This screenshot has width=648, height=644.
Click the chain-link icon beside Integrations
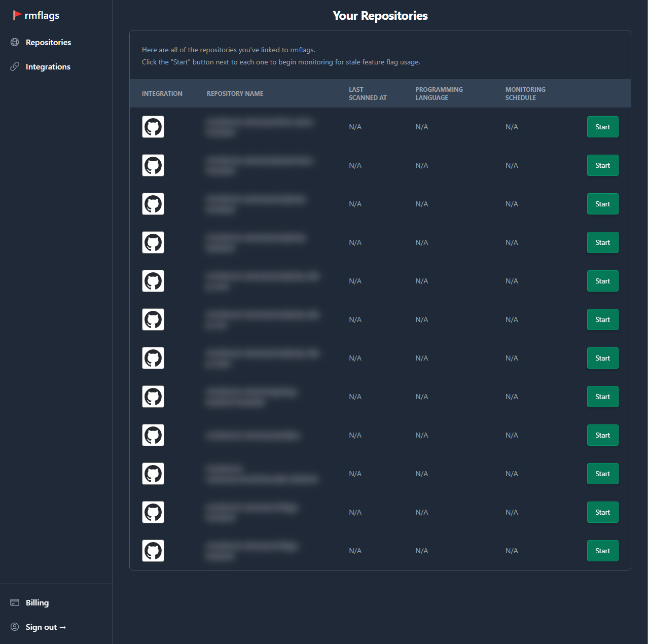15,66
